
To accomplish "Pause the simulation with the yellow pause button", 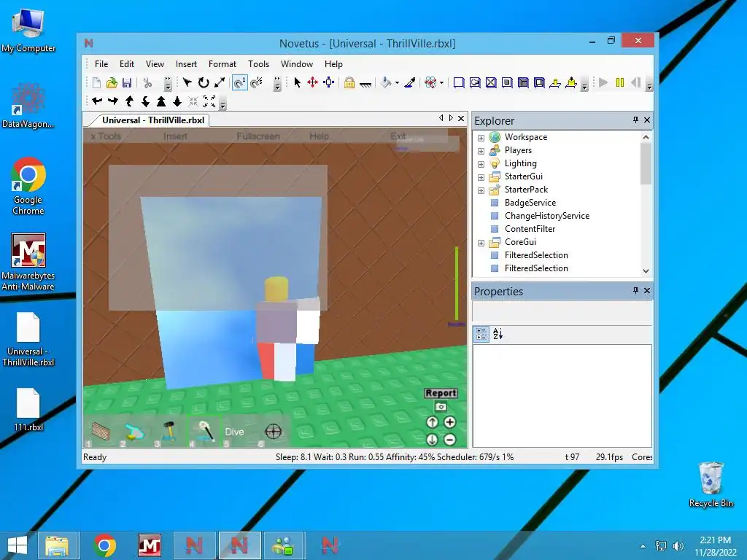I will tap(620, 83).
